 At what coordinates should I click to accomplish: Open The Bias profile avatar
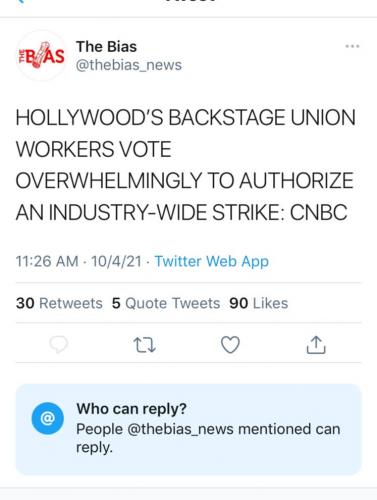pos(42,56)
